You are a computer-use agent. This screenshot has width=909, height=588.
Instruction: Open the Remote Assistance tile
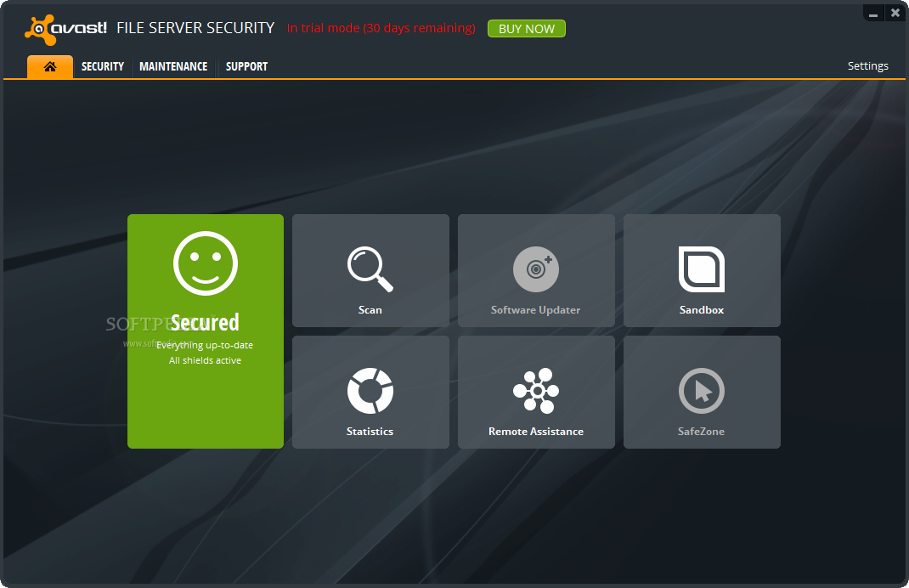point(536,392)
